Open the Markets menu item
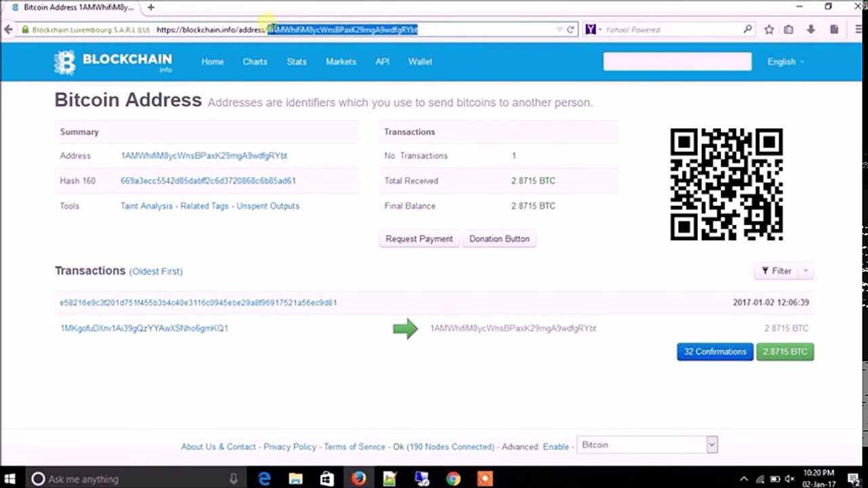This screenshot has height=488, width=868. (x=341, y=62)
